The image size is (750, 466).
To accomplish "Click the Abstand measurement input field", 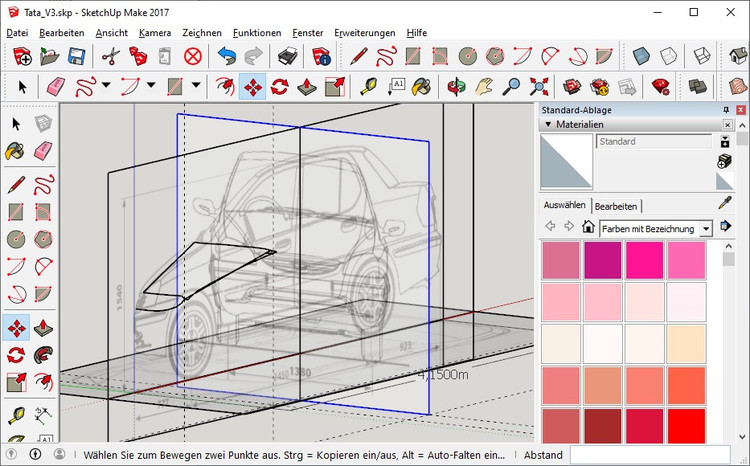I will point(650,455).
